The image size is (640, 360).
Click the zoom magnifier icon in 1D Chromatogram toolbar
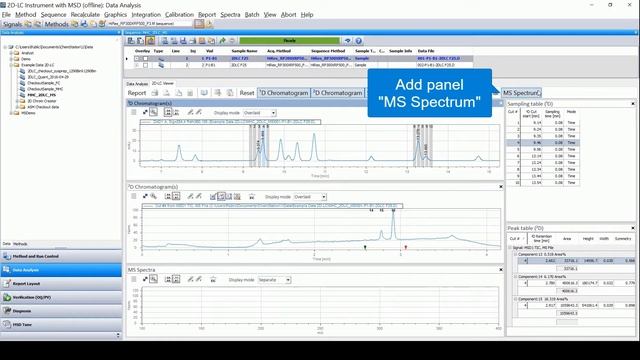tap(153, 112)
